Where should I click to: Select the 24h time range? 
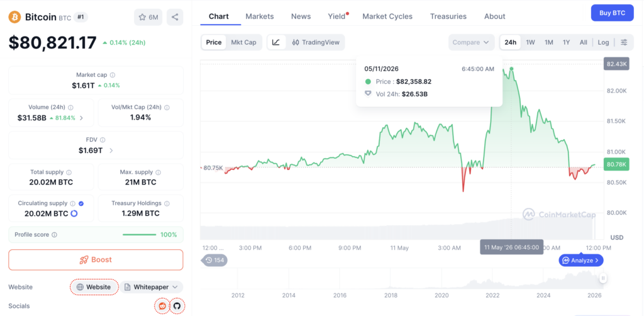click(511, 42)
